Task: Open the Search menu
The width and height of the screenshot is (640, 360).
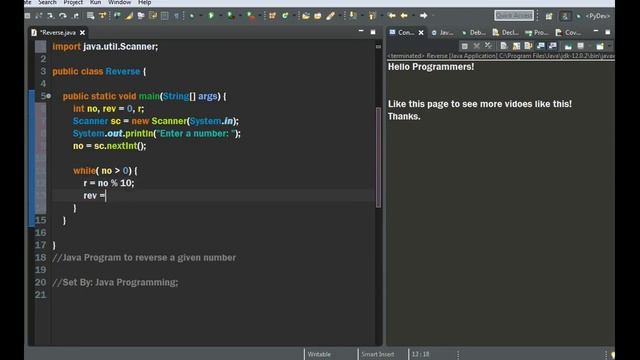Action: tap(47, 2)
